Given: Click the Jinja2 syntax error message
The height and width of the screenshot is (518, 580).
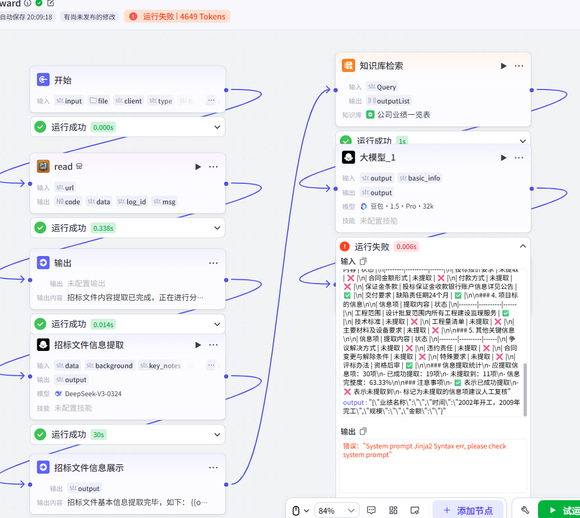Looking at the screenshot, I should pyautogui.click(x=424, y=450).
